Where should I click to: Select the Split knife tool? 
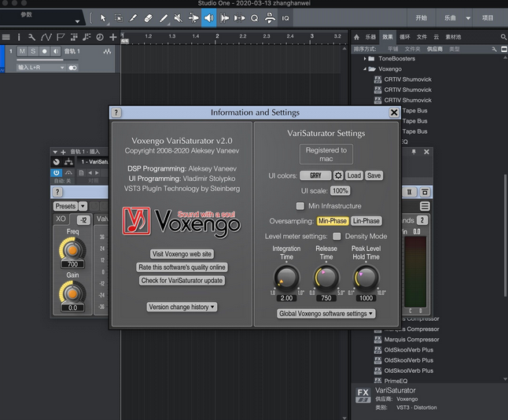pos(133,18)
